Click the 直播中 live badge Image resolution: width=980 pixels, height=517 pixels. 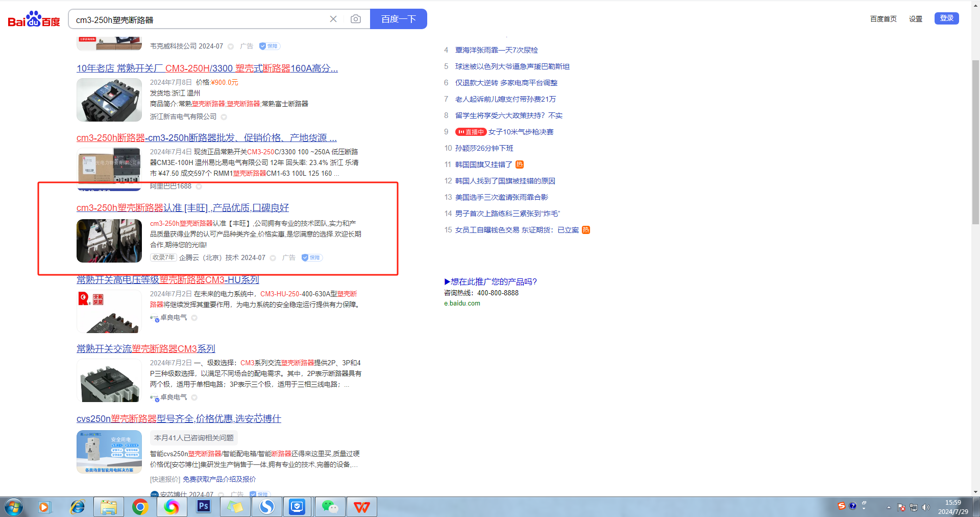click(x=471, y=132)
